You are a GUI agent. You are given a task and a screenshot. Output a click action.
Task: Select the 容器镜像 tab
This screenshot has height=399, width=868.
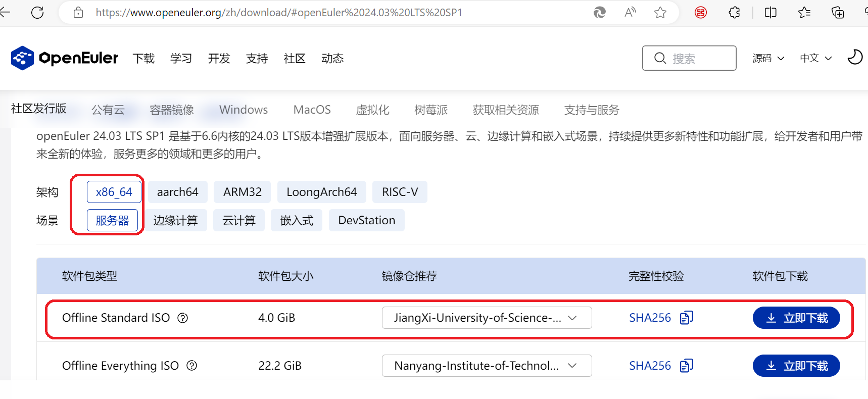pyautogui.click(x=172, y=110)
